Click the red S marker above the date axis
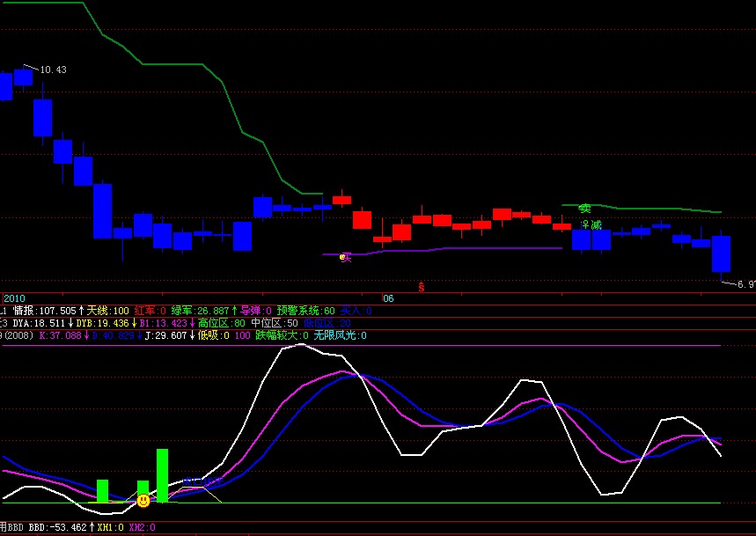The width and height of the screenshot is (756, 536). pyautogui.click(x=422, y=287)
